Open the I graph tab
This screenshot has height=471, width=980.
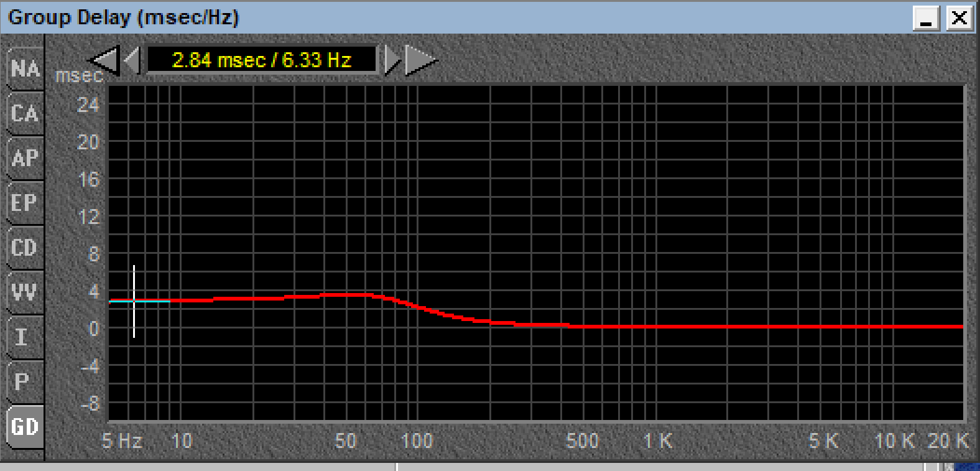pos(25,337)
